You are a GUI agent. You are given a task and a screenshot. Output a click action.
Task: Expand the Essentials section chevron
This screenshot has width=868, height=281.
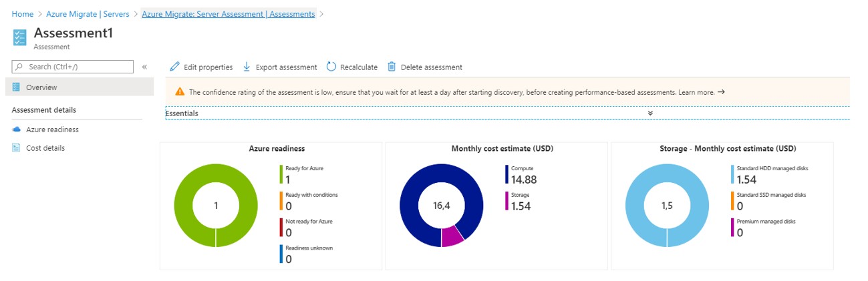click(650, 113)
